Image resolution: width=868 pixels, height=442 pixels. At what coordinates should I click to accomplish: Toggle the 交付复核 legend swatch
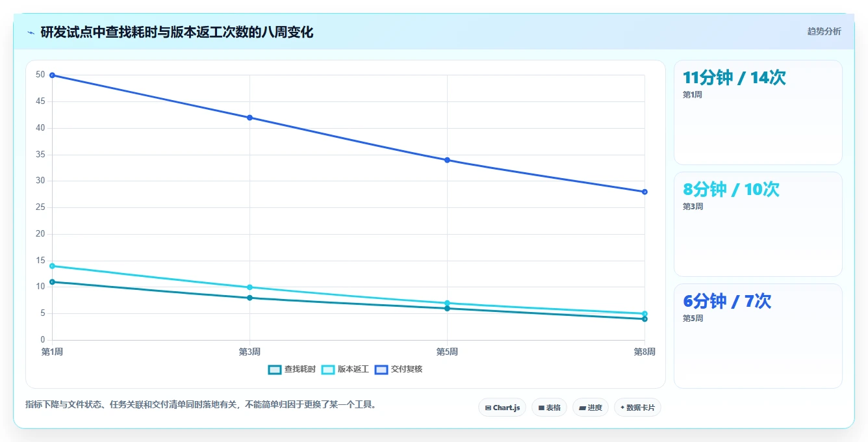381,369
